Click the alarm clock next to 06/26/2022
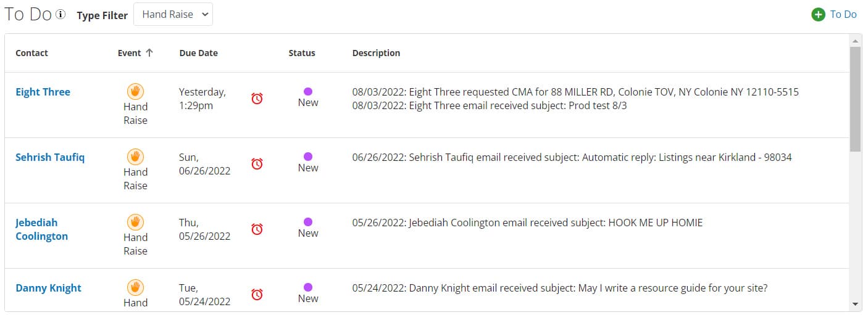The width and height of the screenshot is (868, 315). 257,164
